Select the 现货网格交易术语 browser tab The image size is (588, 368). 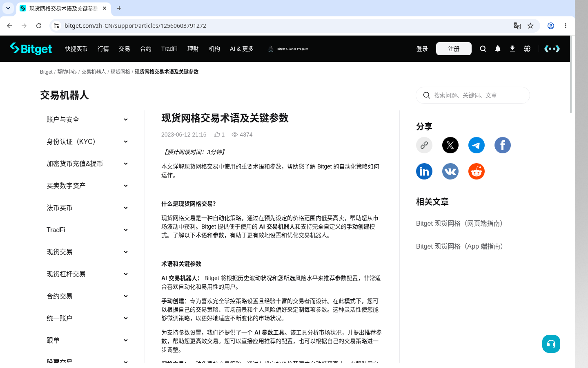[63, 8]
